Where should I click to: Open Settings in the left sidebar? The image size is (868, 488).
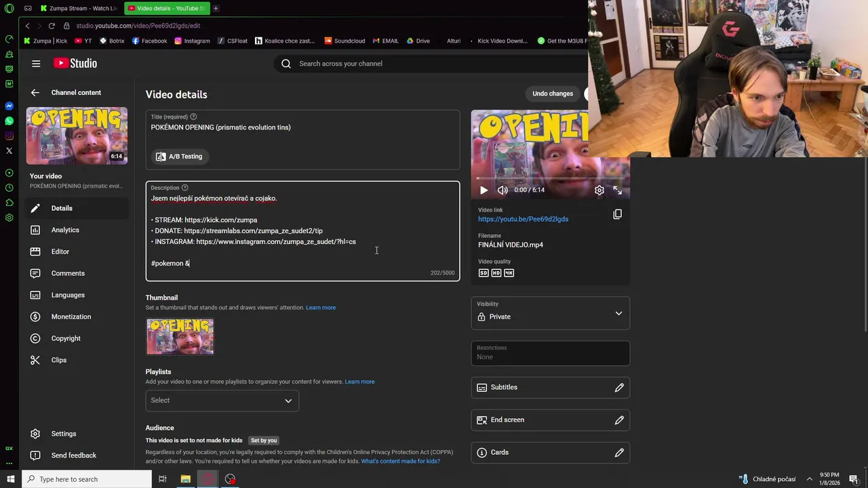tap(77, 434)
